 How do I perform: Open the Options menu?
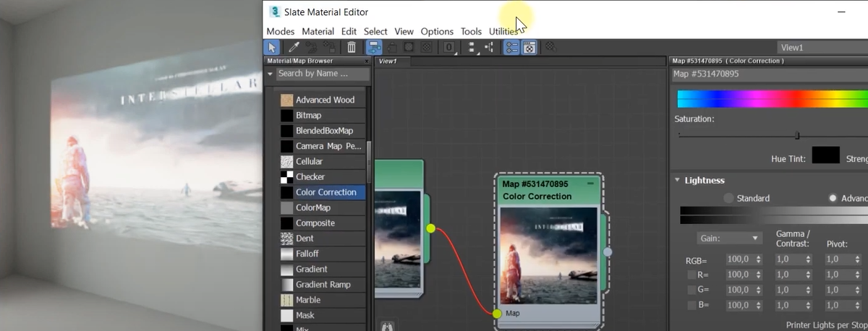[437, 31]
